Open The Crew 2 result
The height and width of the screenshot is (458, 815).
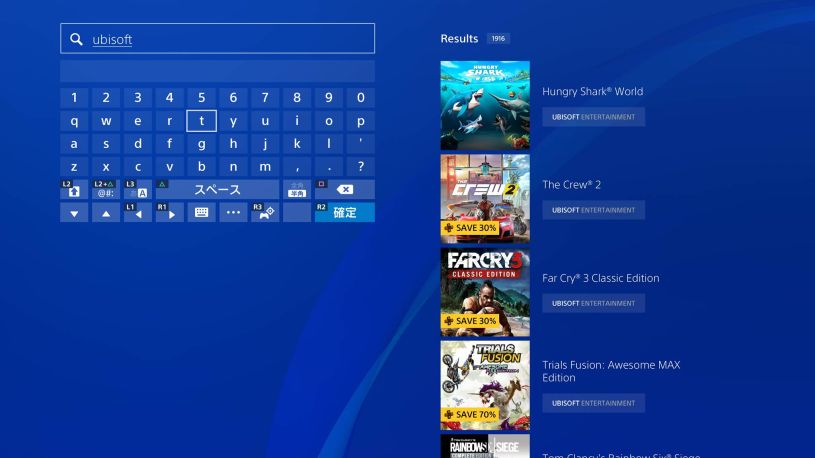pos(572,185)
